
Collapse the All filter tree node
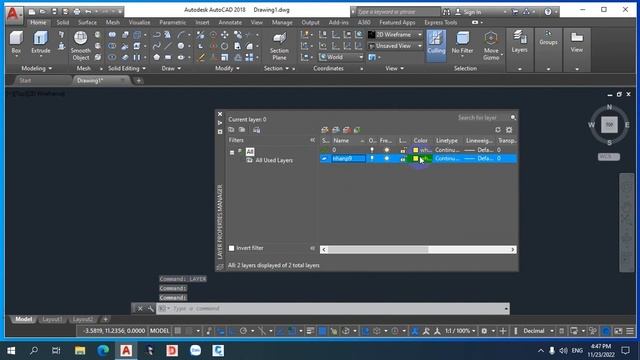232,152
